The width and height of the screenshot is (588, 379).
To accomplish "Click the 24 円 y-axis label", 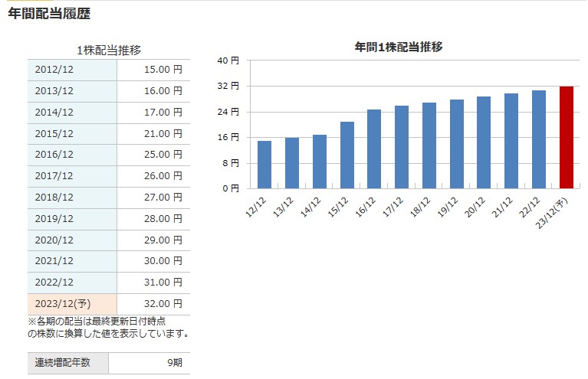I will coord(228,112).
